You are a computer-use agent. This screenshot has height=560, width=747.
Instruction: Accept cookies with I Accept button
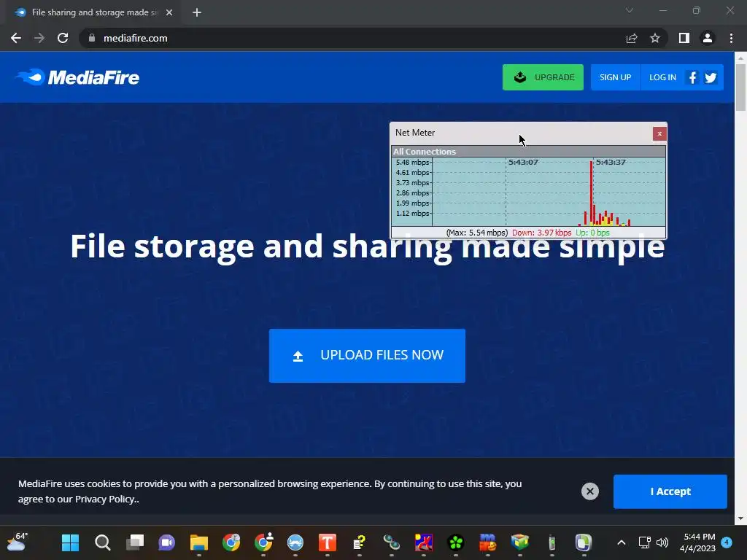tap(670, 491)
